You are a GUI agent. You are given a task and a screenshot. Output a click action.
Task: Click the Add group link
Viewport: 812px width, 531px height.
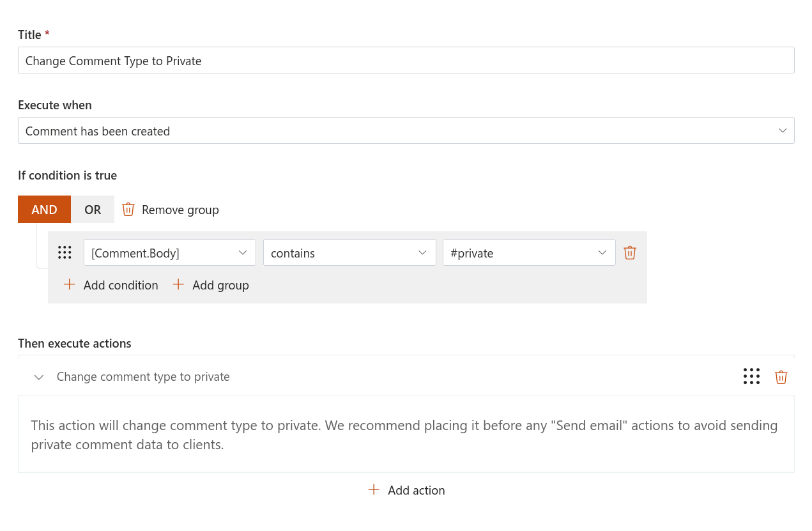(220, 284)
